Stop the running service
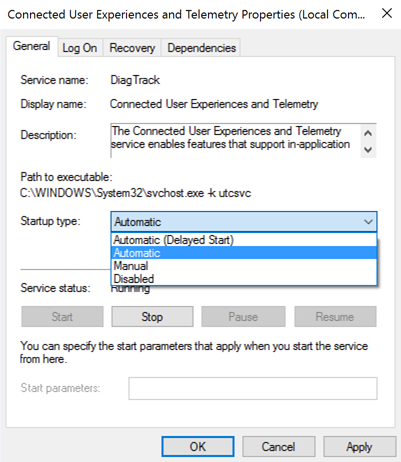This screenshot has width=401, height=462. point(152,317)
